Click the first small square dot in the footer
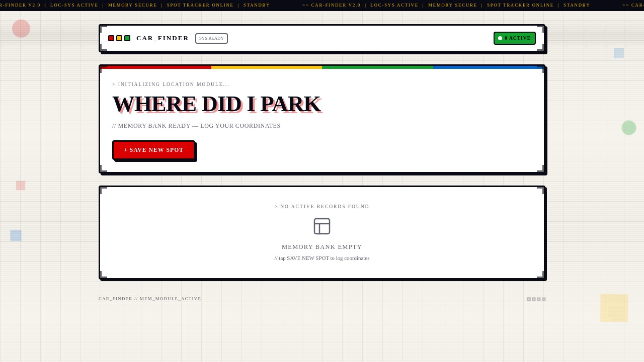This screenshot has height=362, width=644. click(528, 299)
